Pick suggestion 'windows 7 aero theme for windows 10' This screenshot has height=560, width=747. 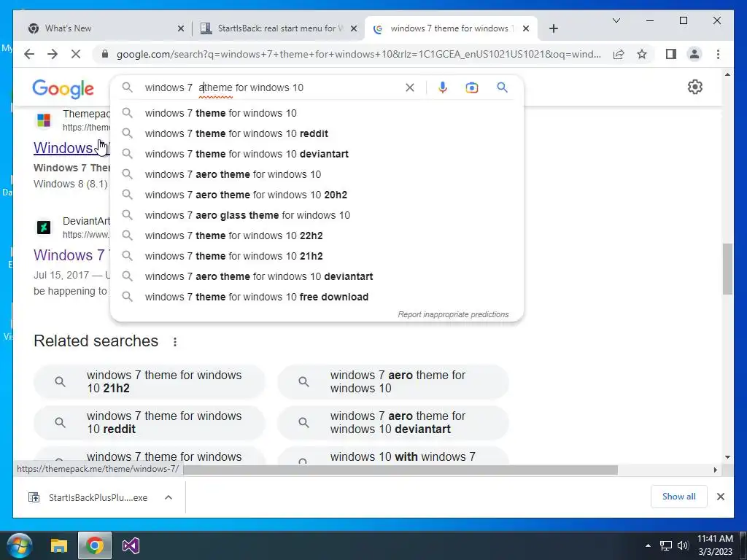[317, 175]
